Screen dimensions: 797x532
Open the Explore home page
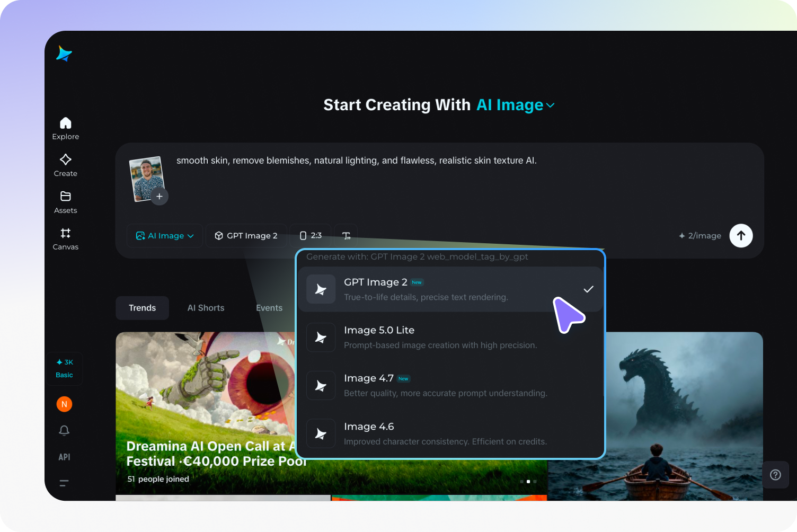tap(65, 129)
